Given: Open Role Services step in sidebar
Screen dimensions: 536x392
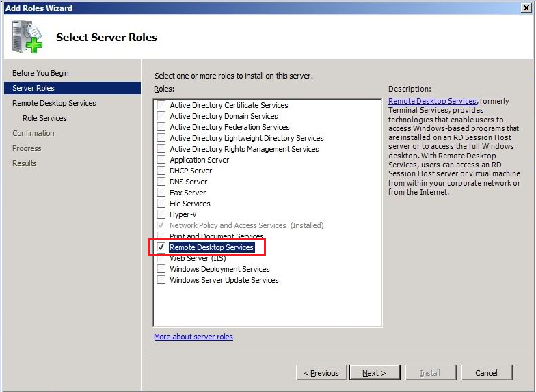Looking at the screenshot, I should tap(44, 118).
